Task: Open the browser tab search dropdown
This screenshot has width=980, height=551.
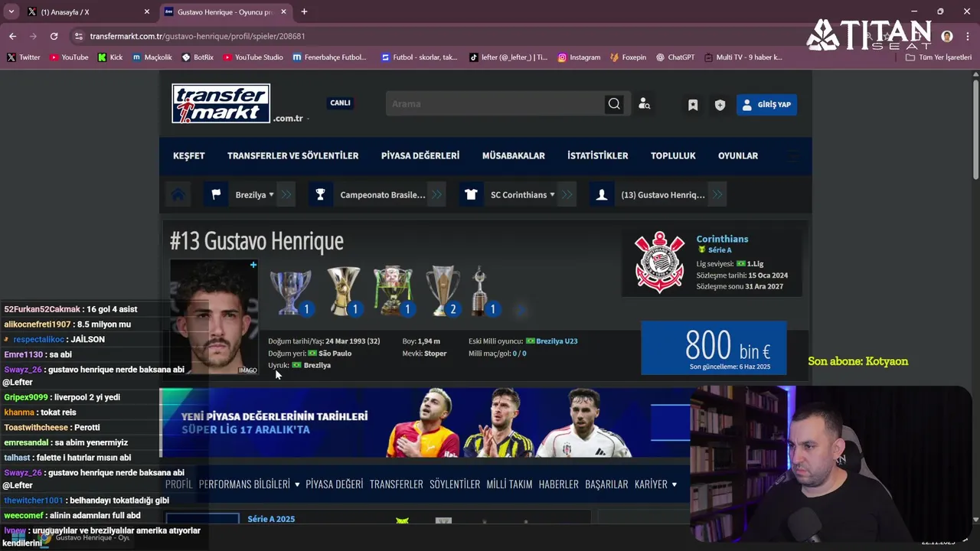Action: point(11,11)
